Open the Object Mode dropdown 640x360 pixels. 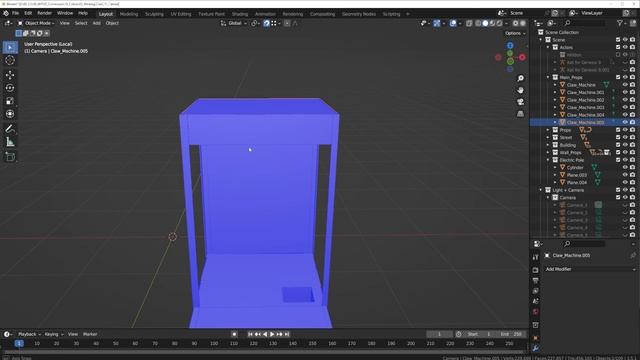36,23
